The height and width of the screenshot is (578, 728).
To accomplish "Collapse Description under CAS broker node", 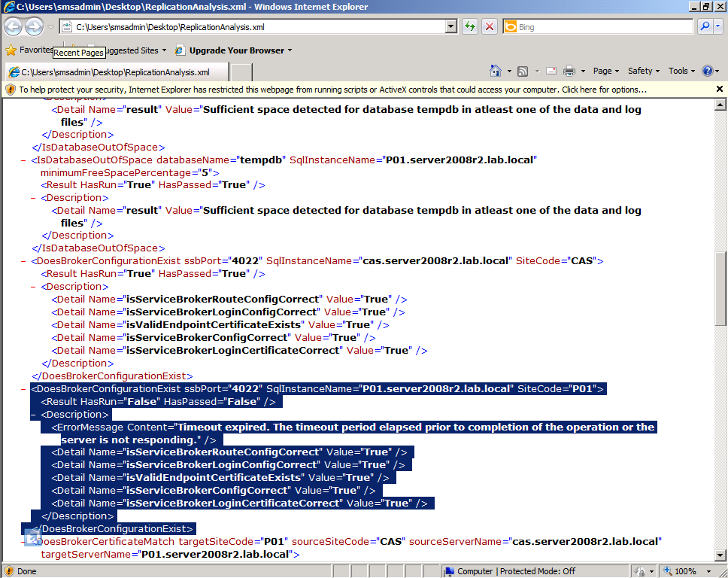I will [x=33, y=287].
